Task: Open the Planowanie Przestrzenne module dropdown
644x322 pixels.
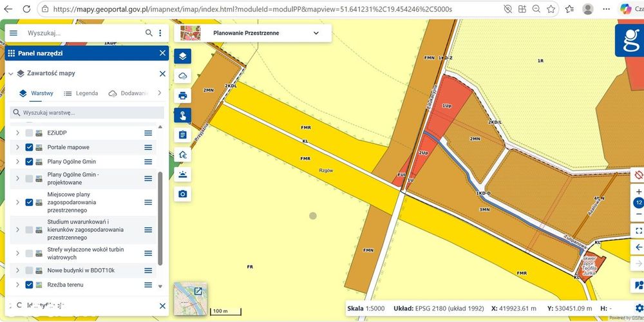Action: 252,33
